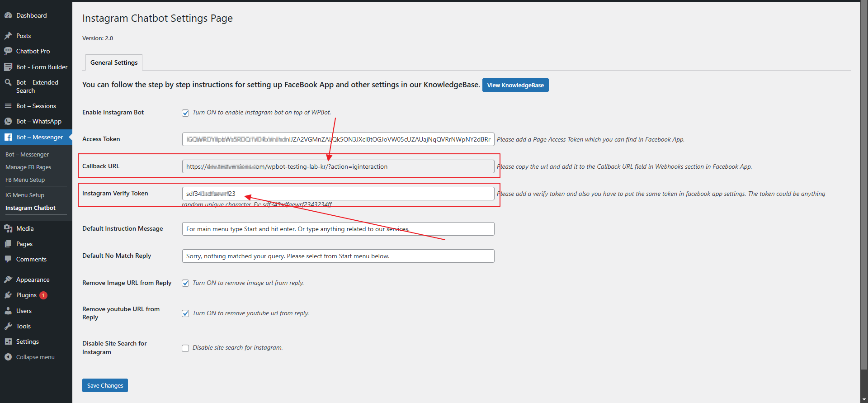This screenshot has height=403, width=868.
Task: Click the Callback URL input field
Action: (338, 166)
